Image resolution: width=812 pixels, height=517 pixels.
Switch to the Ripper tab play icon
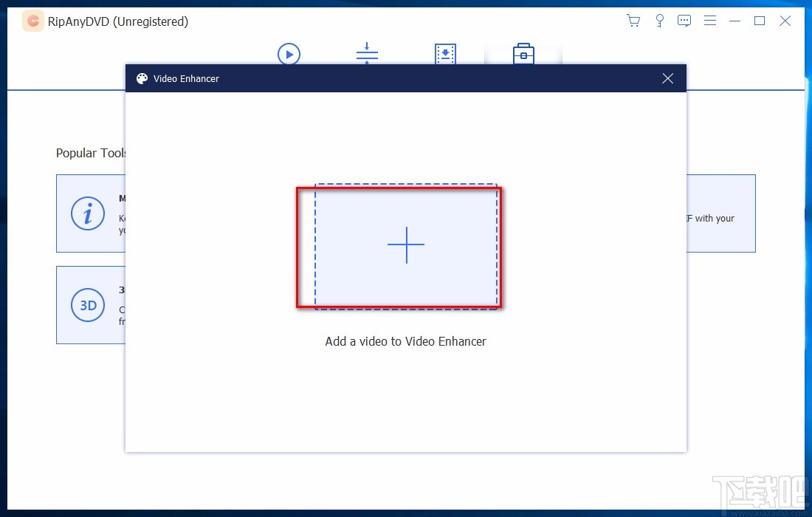click(289, 54)
